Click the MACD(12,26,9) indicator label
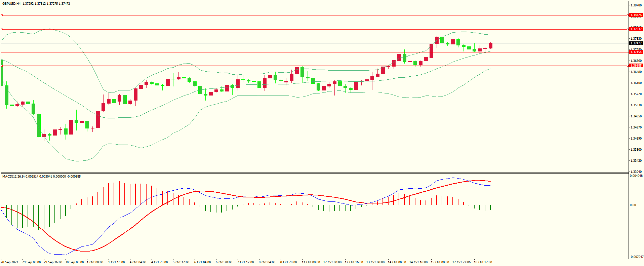This screenshot has width=644, height=266. click(x=13, y=177)
